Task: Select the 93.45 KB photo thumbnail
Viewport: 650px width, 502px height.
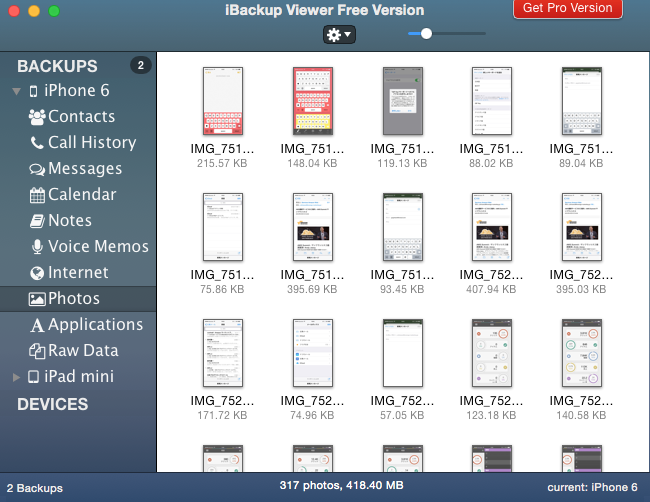Action: pyautogui.click(x=403, y=227)
